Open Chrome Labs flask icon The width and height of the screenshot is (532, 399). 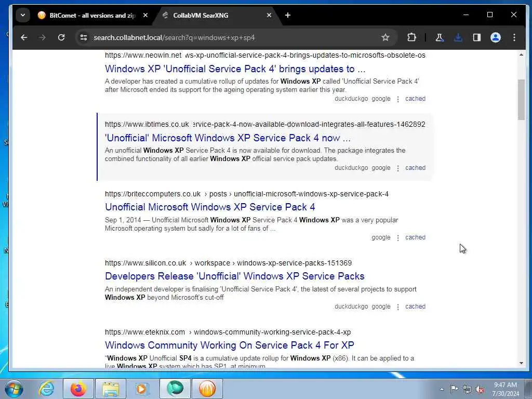click(x=440, y=37)
